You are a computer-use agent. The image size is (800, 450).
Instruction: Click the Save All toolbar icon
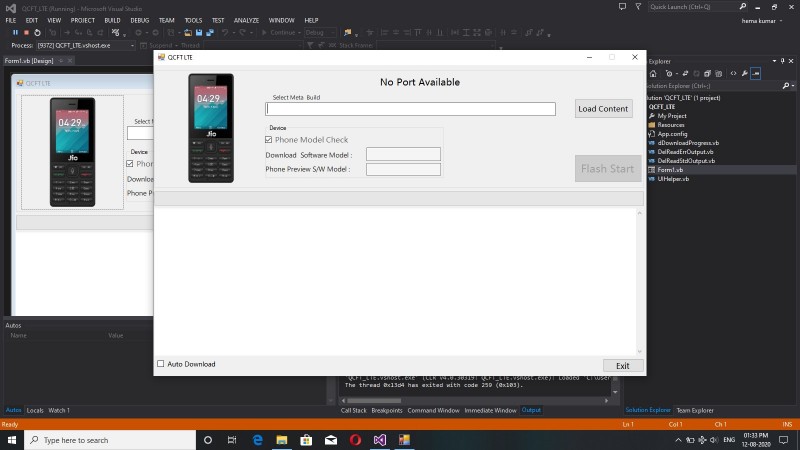coord(210,33)
